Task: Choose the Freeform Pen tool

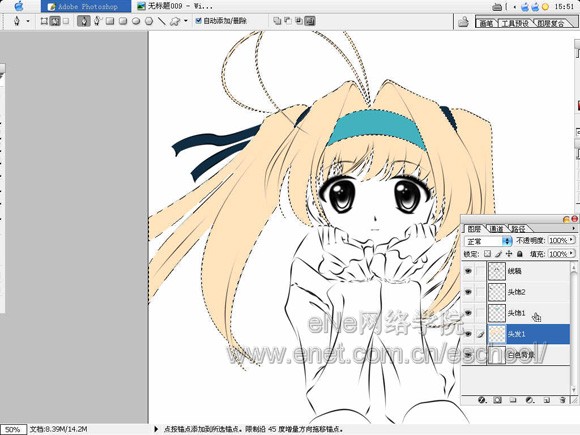Action: [x=98, y=21]
